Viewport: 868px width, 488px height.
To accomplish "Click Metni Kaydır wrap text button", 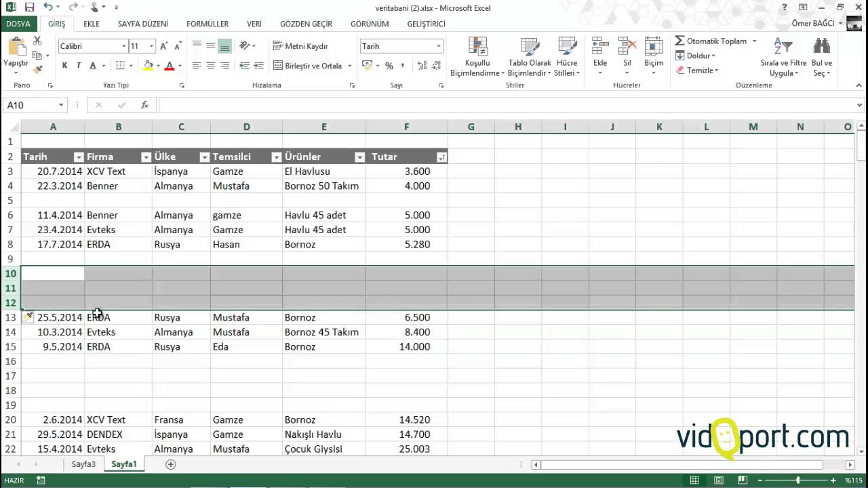I will pos(301,46).
